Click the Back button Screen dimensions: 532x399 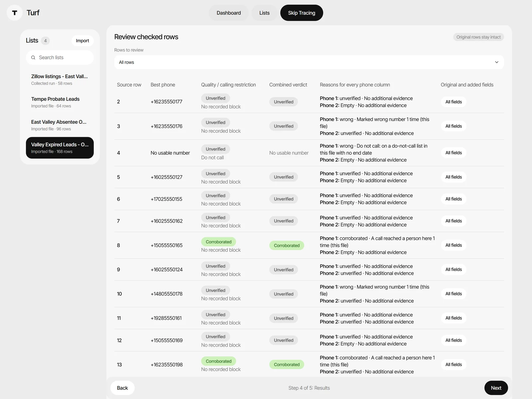(x=122, y=388)
